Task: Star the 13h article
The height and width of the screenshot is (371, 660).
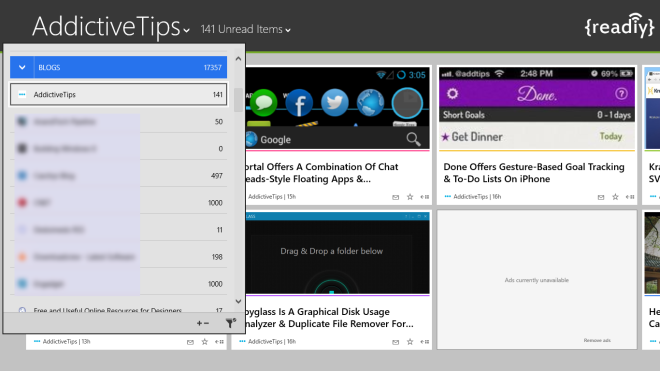Action: [205, 342]
